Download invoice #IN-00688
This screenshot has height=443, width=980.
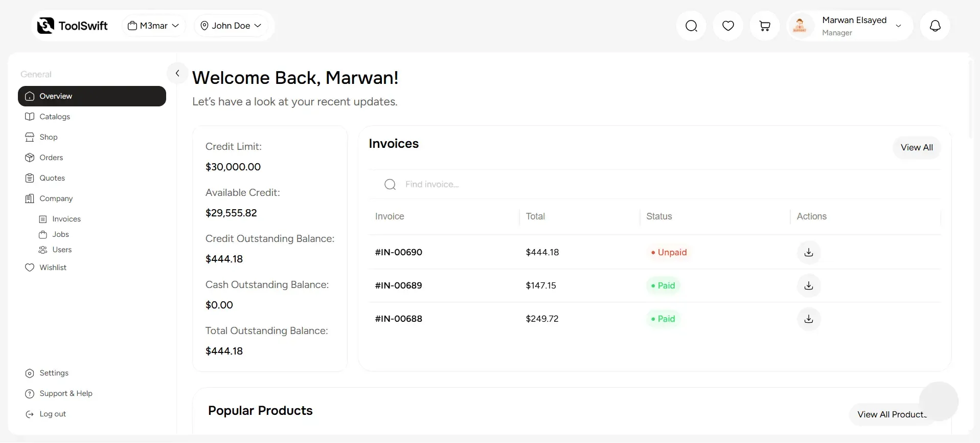pyautogui.click(x=808, y=319)
